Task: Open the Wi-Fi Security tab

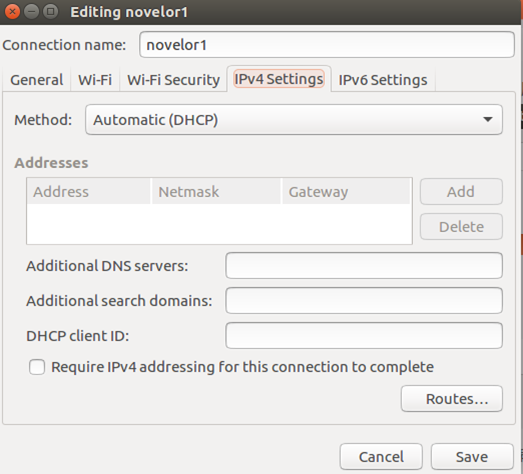Action: coord(173,80)
